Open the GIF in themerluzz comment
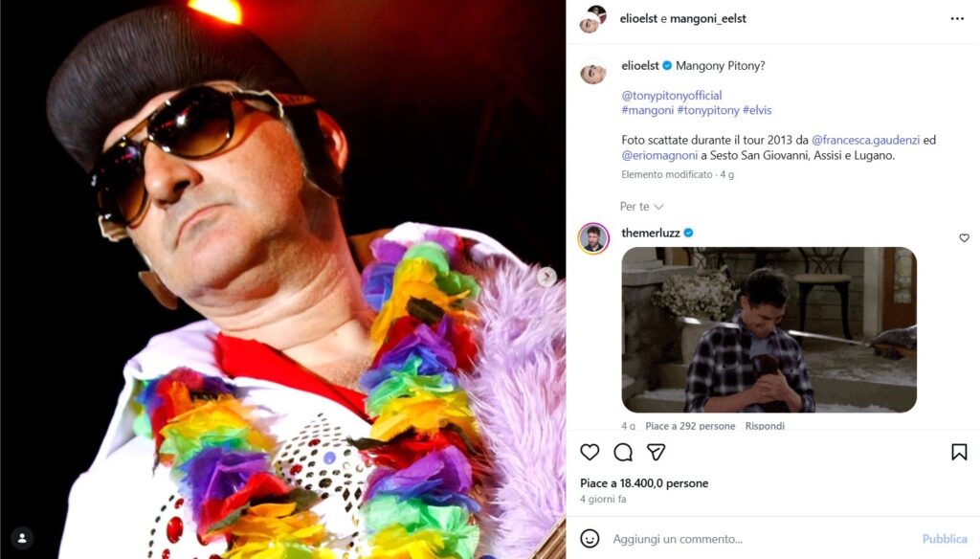The width and height of the screenshot is (980, 559). pyautogui.click(x=768, y=329)
